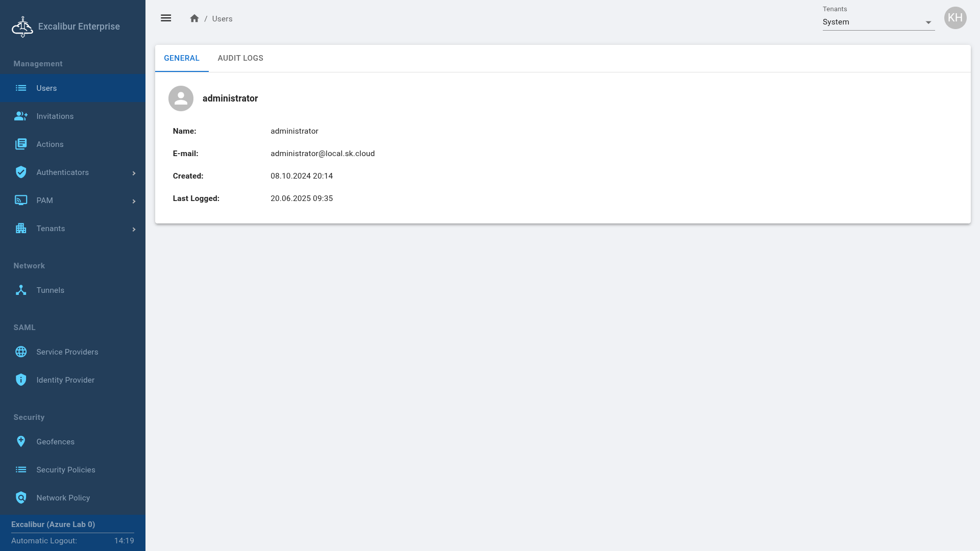Screen dimensions: 980x551
Task: Click the hamburger menu icon
Action: point(166,18)
